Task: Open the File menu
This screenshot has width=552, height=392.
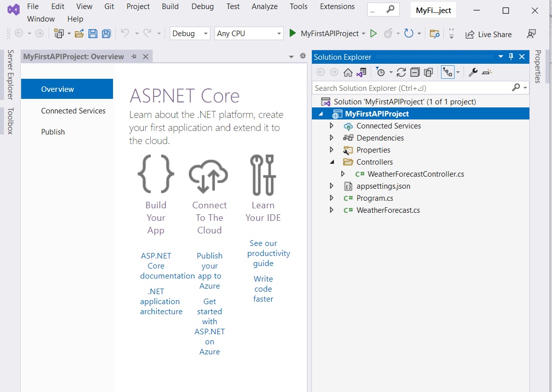Action: 33,7
